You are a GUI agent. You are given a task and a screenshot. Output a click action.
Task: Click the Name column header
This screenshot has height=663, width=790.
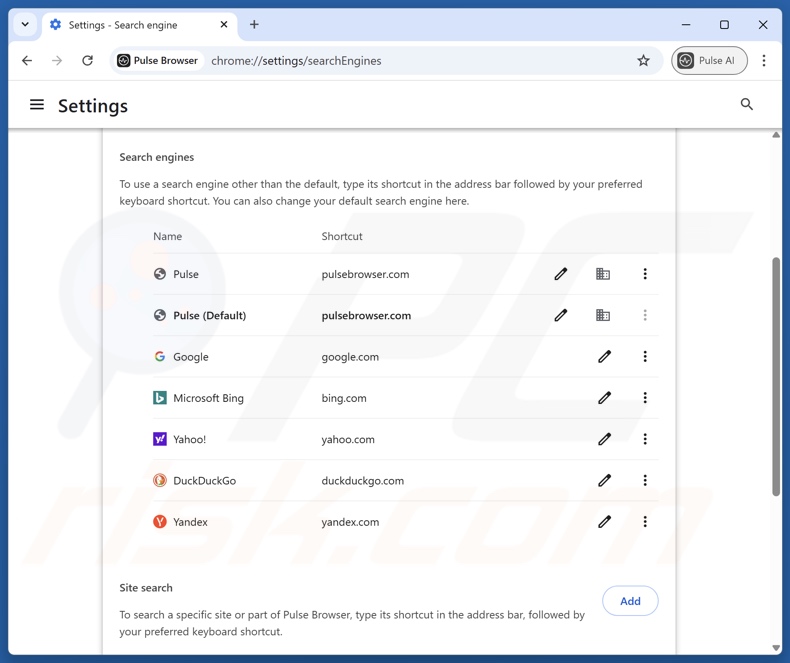[x=168, y=236]
